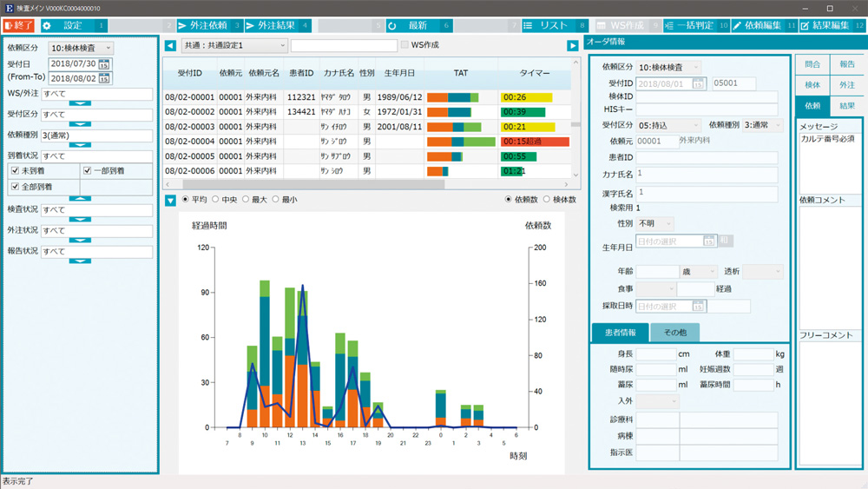Collapse the chart panel triangle icon
Viewport: 868px width, 489px height.
tap(170, 200)
